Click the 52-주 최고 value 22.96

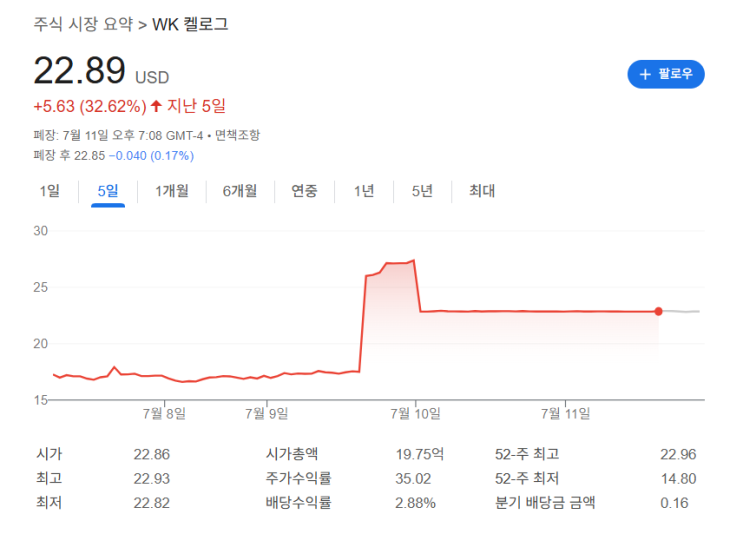coord(678,454)
